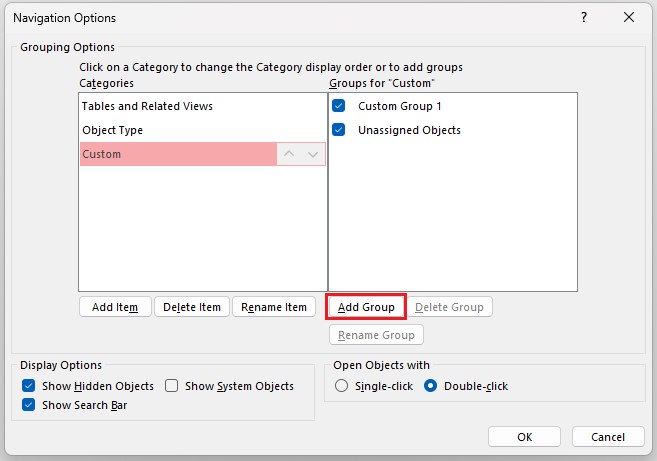
Task: Select Single-click radio button
Action: tap(342, 386)
